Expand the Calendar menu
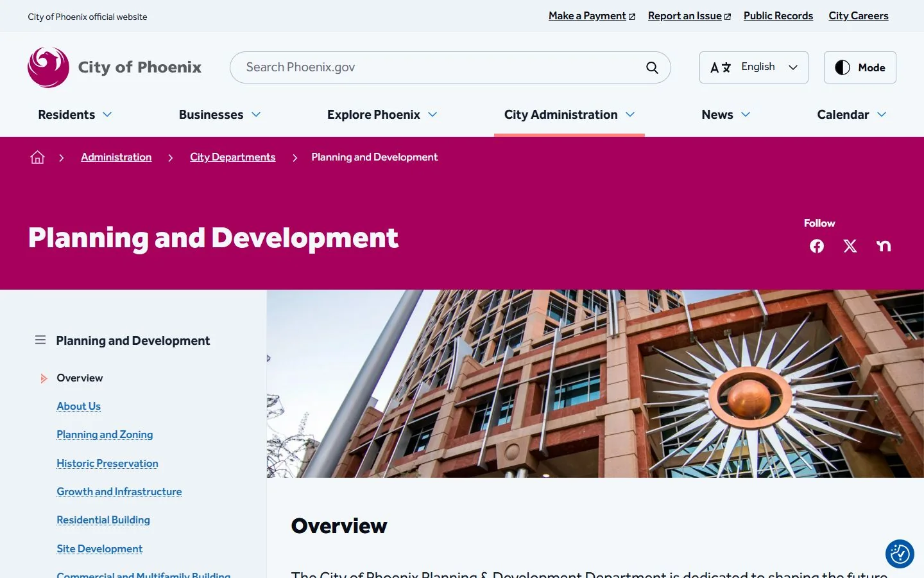This screenshot has width=924, height=578. [851, 115]
